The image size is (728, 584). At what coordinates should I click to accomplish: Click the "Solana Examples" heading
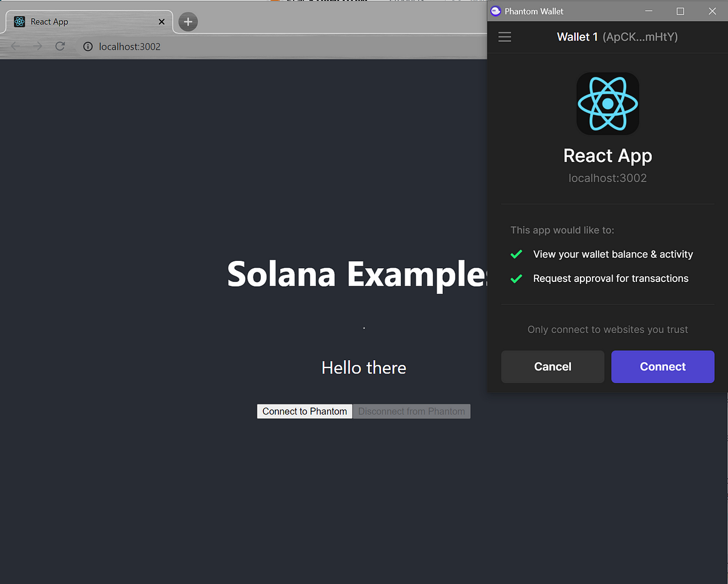tap(358, 274)
